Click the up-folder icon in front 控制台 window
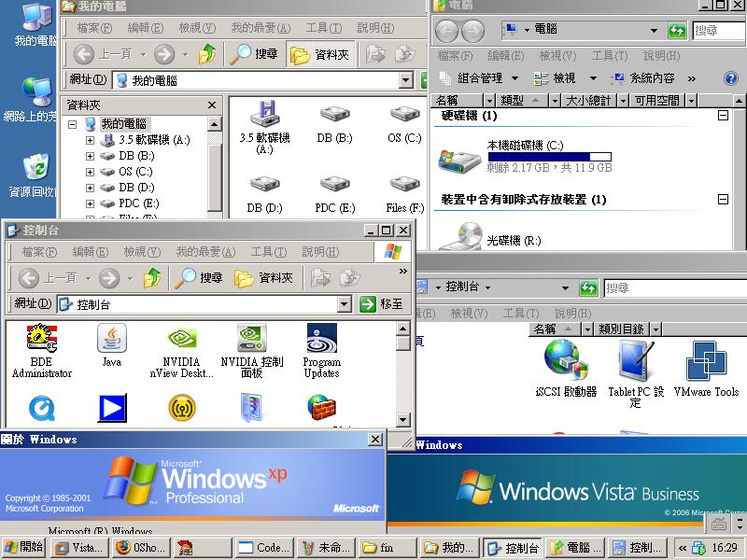Viewport: 747px width, 560px height. pos(152,277)
